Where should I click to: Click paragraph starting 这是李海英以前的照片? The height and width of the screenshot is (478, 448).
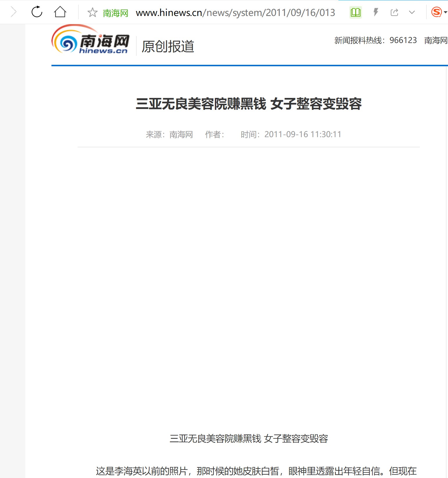(x=256, y=471)
